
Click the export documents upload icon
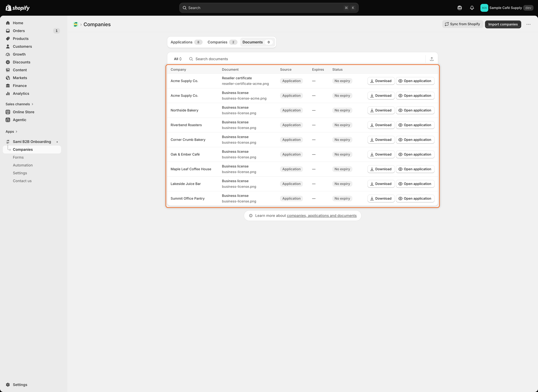coord(432,59)
